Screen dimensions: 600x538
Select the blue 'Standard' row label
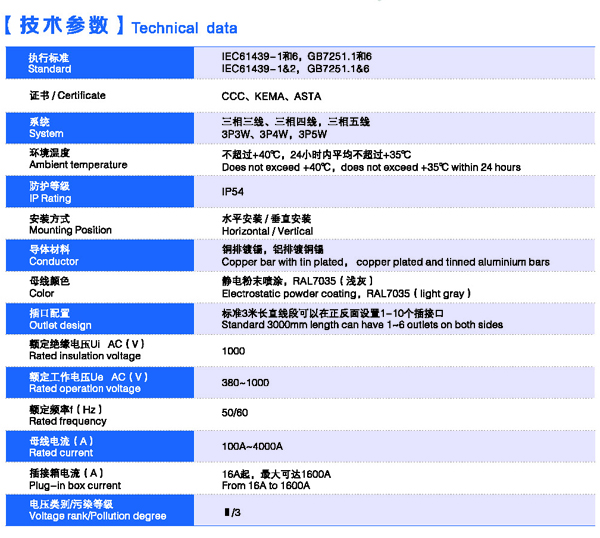(x=50, y=70)
